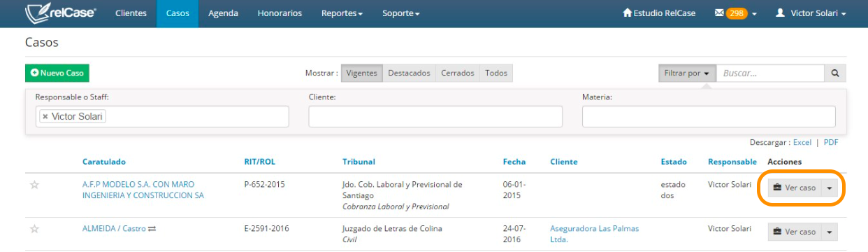Click the Nuevo Caso button

pos(57,73)
